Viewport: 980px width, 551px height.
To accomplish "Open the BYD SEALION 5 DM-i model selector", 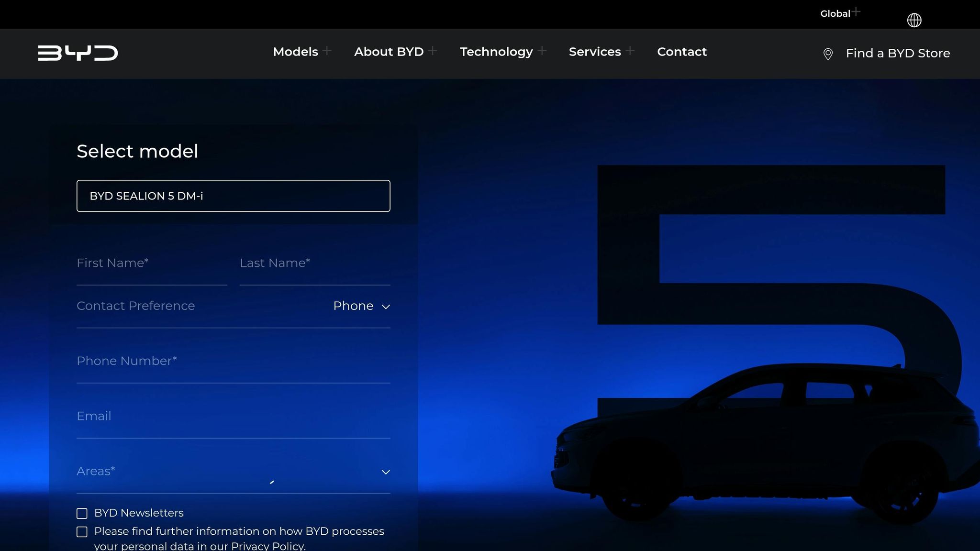I will coord(233,196).
